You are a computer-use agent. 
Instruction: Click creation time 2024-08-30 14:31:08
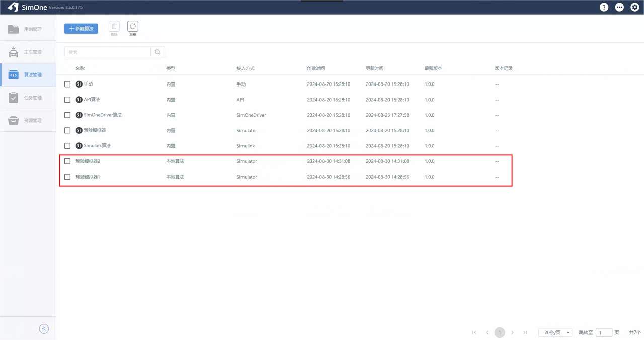[329, 161]
